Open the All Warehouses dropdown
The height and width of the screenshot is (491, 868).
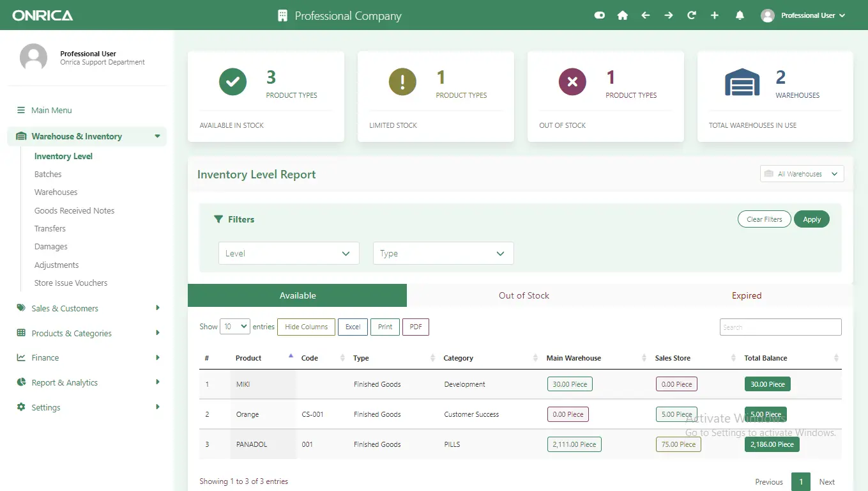(x=802, y=174)
